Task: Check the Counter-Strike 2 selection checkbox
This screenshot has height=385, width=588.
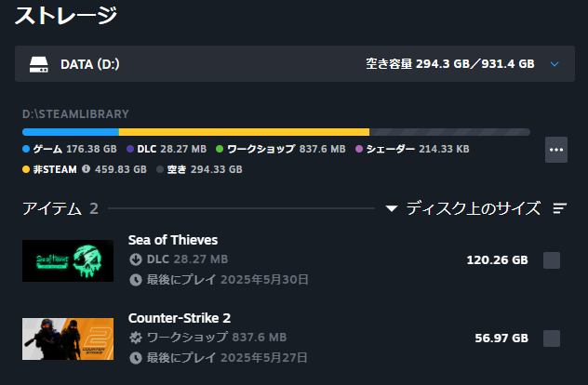Action: click(552, 339)
